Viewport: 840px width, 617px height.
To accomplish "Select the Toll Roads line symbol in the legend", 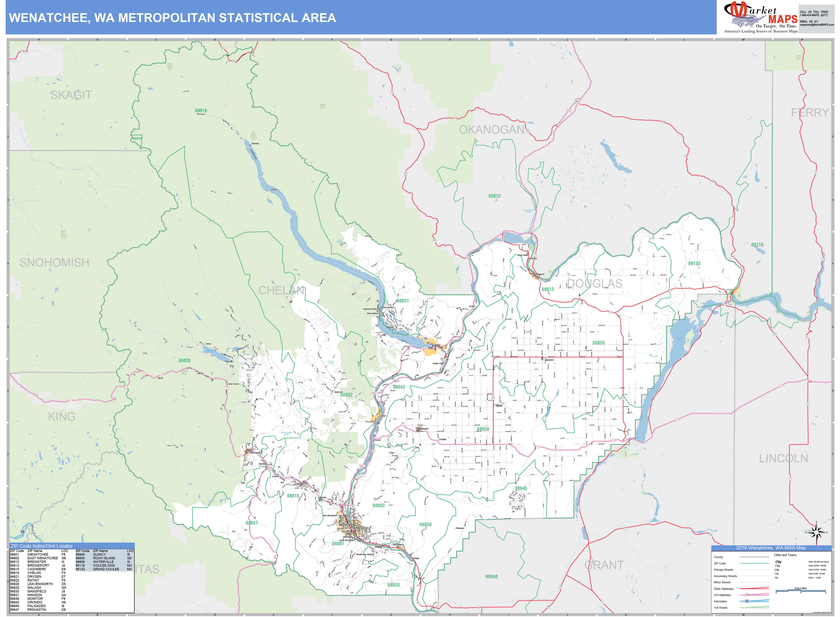I will [x=754, y=607].
